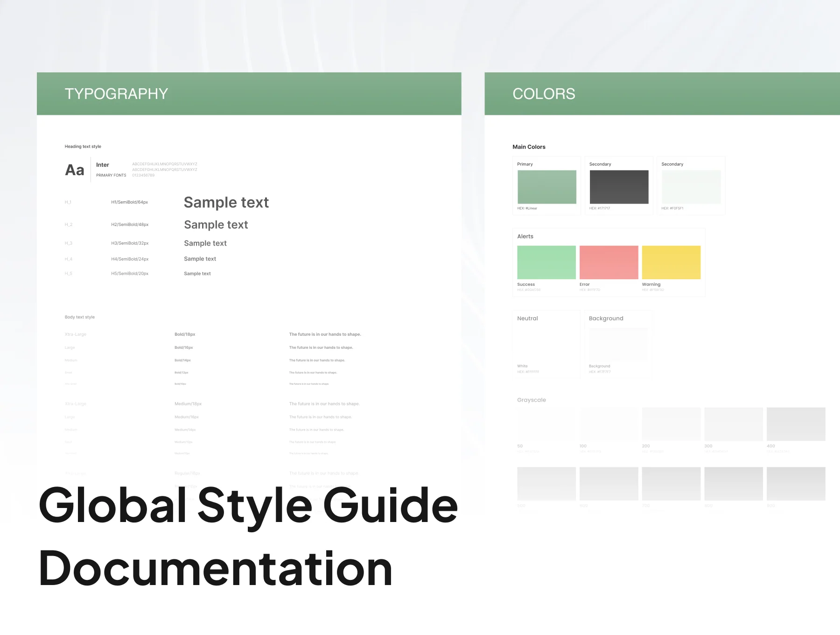Click the 'H_4' row label
The image size is (840, 635).
69,259
